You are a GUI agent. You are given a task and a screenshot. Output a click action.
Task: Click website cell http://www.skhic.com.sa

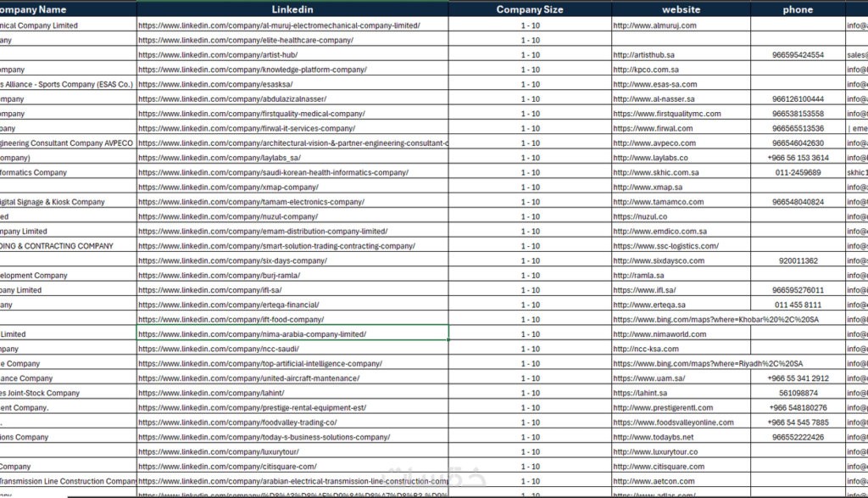click(x=681, y=172)
